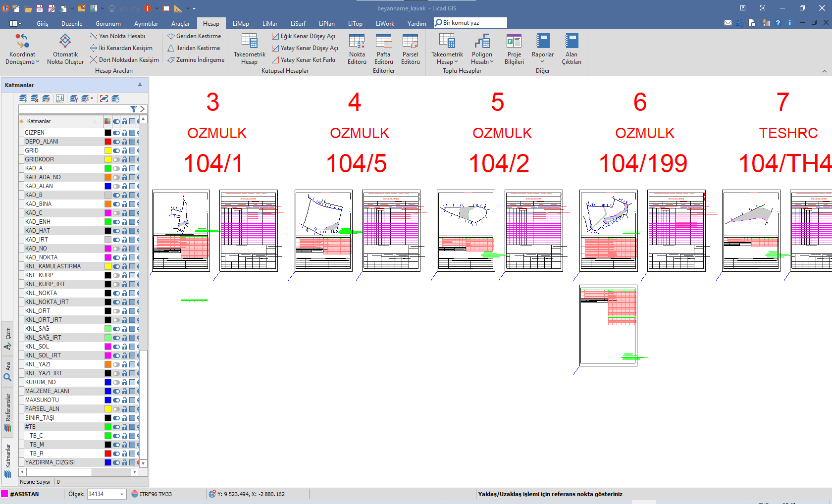Change KAD_ALAN blue color swatch

point(107,186)
